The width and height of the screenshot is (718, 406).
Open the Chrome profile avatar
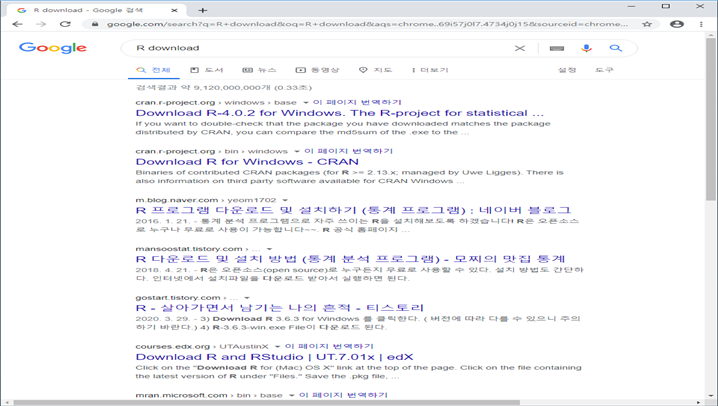pos(677,24)
